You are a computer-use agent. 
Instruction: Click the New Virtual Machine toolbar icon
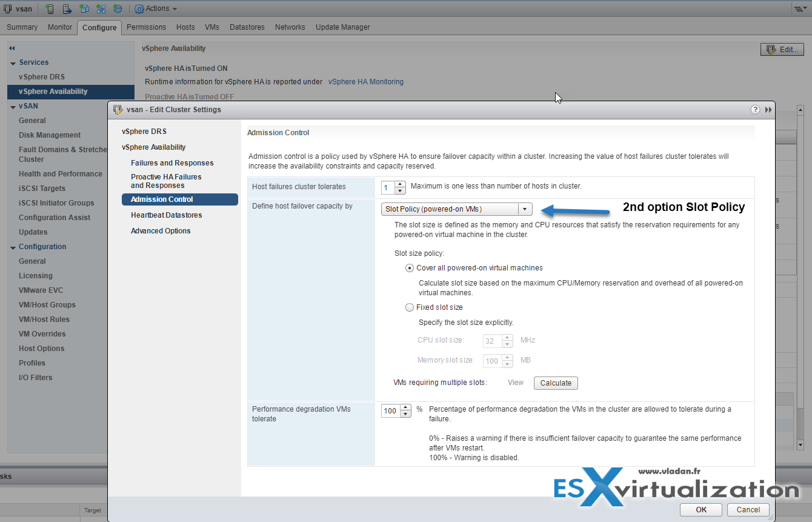coord(84,8)
